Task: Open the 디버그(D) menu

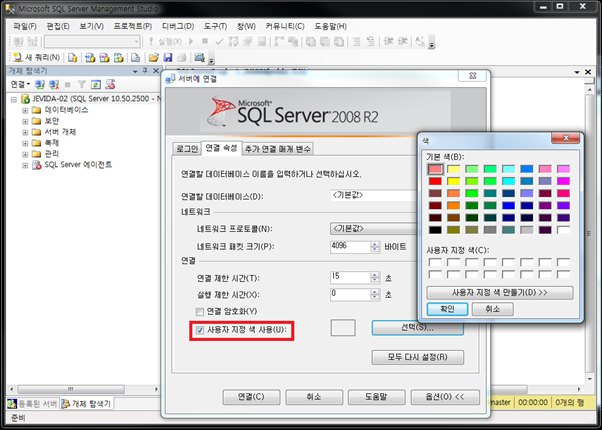Action: click(178, 26)
